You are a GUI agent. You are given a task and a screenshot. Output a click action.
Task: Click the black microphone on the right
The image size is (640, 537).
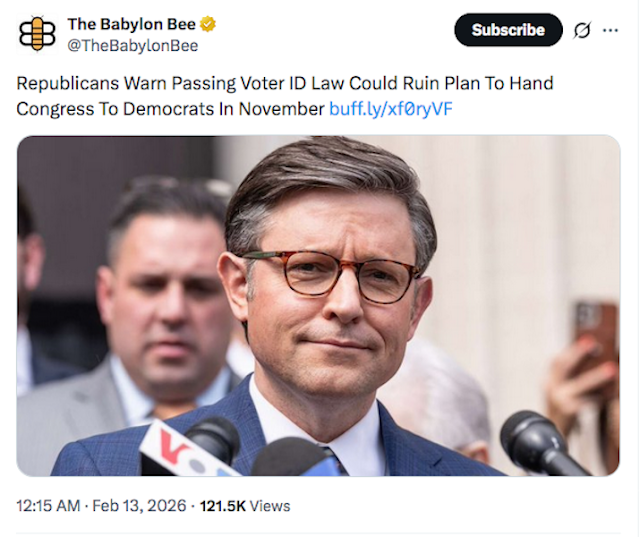(540, 440)
